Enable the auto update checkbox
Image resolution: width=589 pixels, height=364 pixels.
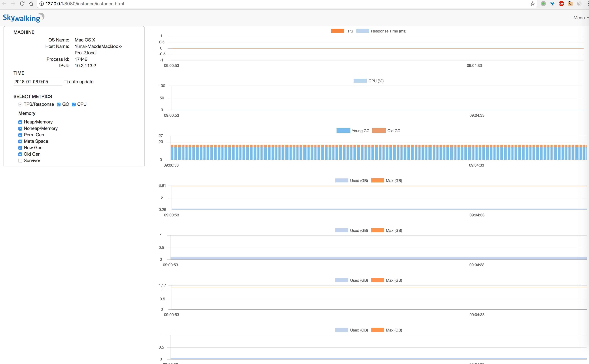(x=65, y=82)
